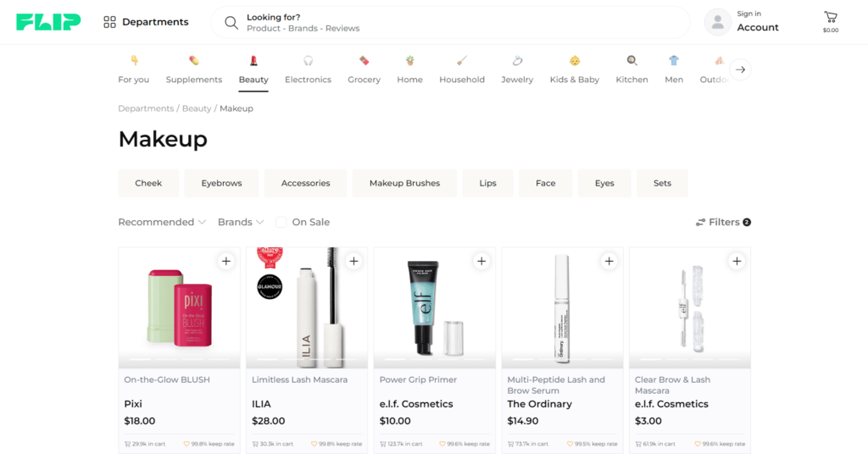Screen dimensions: 868x454
Task: Open Pixi blush product image
Action: 180,307
